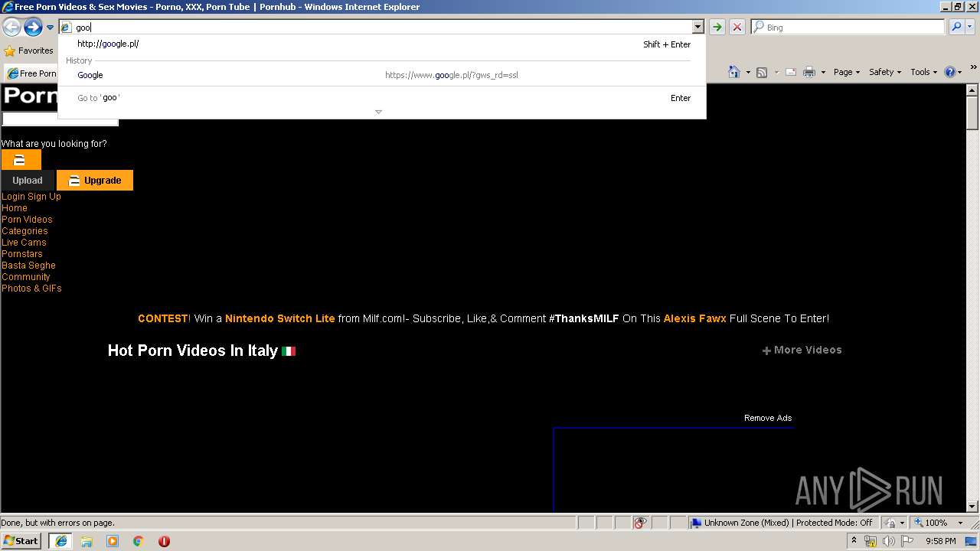The width and height of the screenshot is (980, 551).
Task: Click the More Videos link
Action: pyautogui.click(x=802, y=350)
